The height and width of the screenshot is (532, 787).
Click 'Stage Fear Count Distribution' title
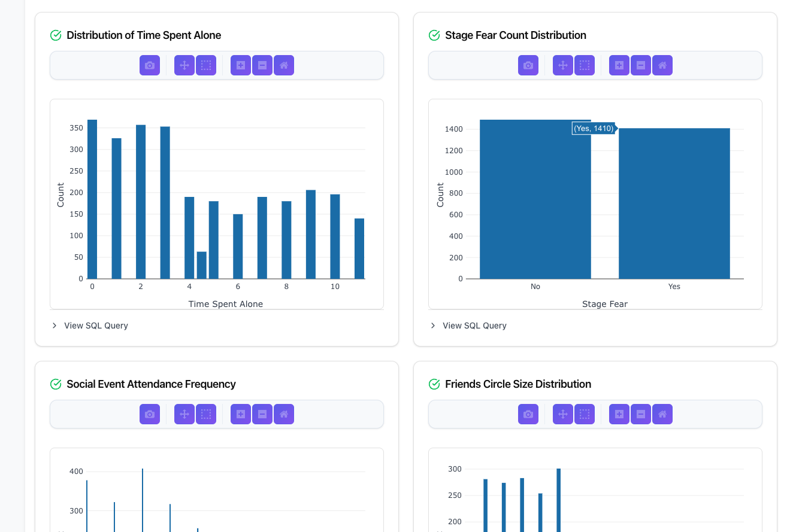point(516,35)
